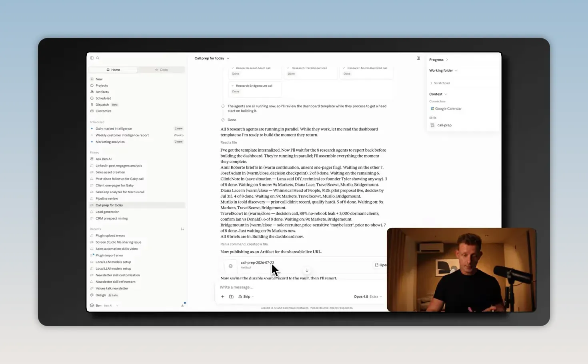Image resolution: width=588 pixels, height=364 pixels.
Task: Click the Write a message input field
Action: (x=300, y=287)
